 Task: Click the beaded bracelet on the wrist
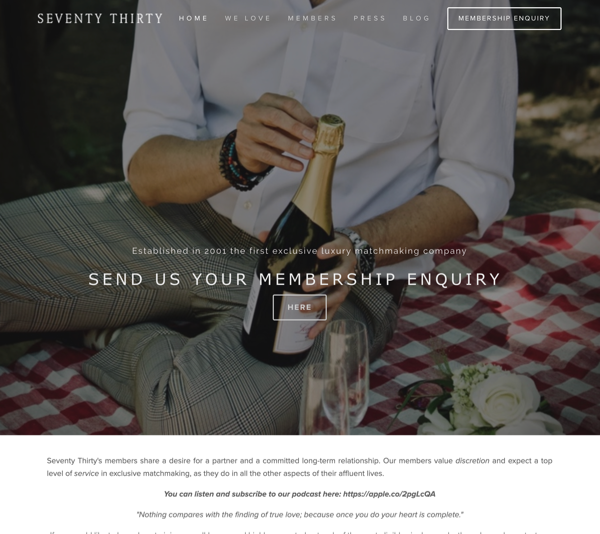click(x=239, y=163)
